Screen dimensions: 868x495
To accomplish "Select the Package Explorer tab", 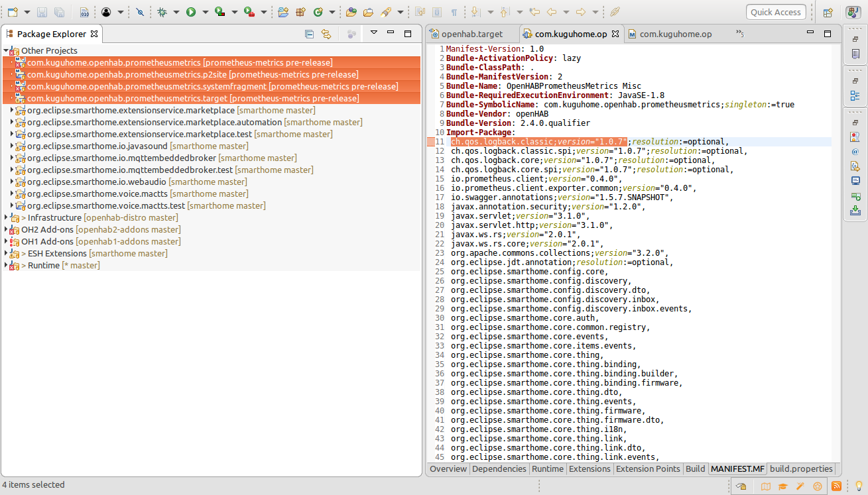I will tap(52, 34).
